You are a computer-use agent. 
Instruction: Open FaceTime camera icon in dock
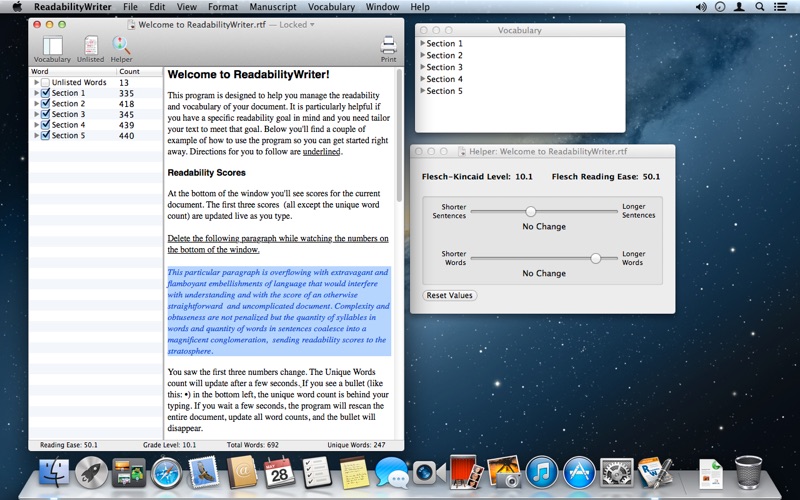[x=429, y=472]
